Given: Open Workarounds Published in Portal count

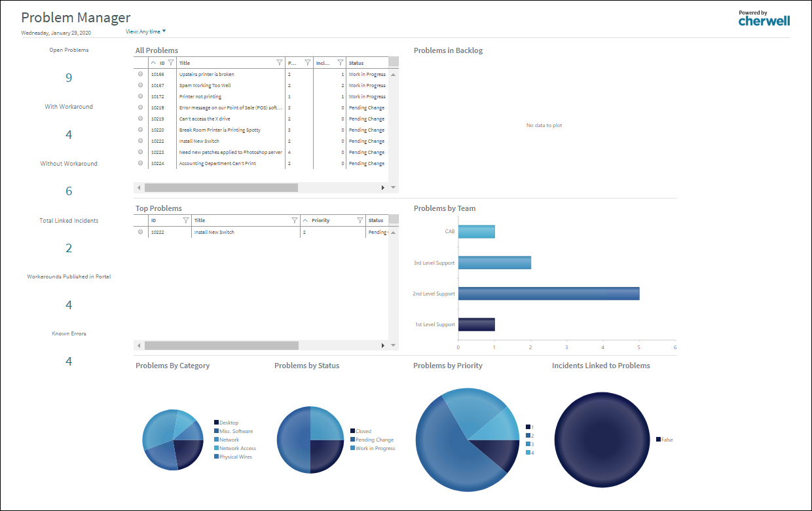Looking at the screenshot, I should click(69, 305).
